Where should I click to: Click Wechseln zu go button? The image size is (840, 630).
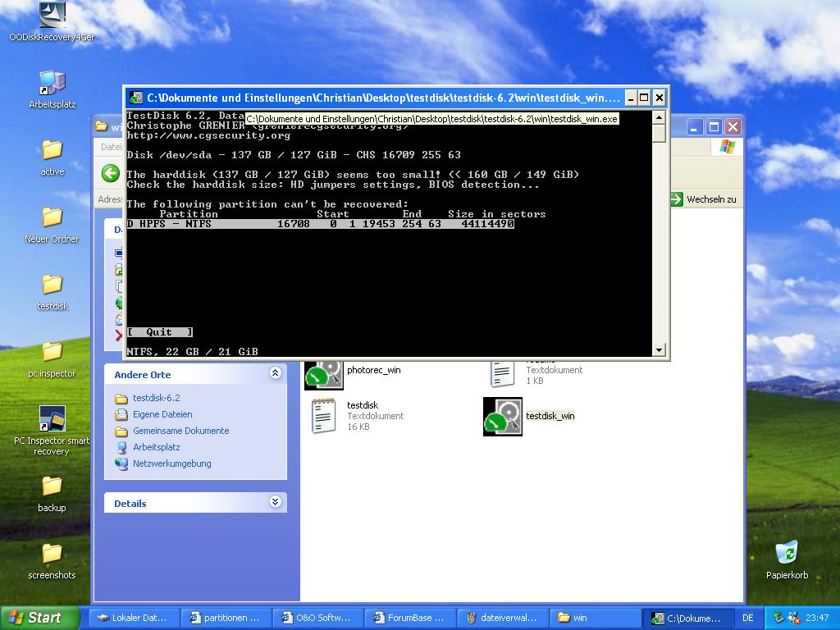(x=704, y=199)
